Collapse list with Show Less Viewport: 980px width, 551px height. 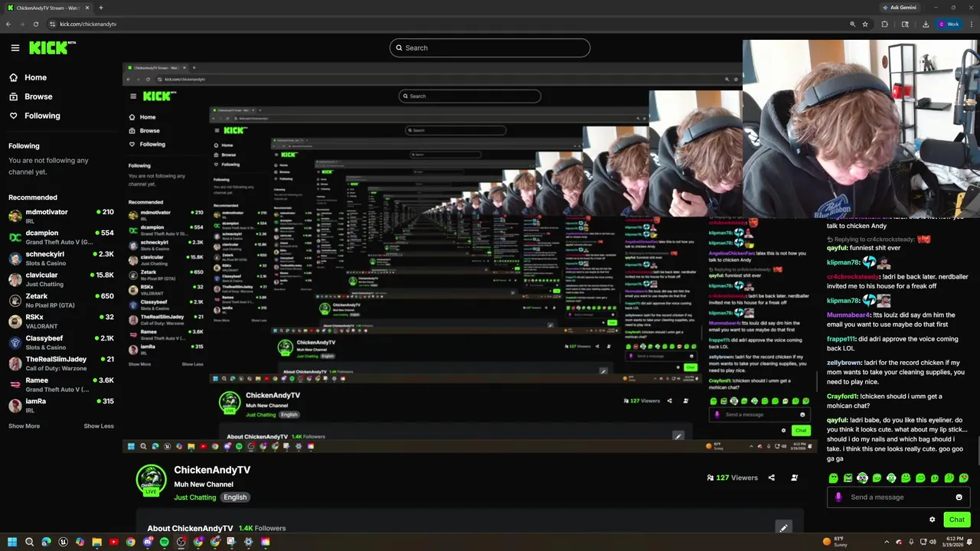tap(99, 425)
